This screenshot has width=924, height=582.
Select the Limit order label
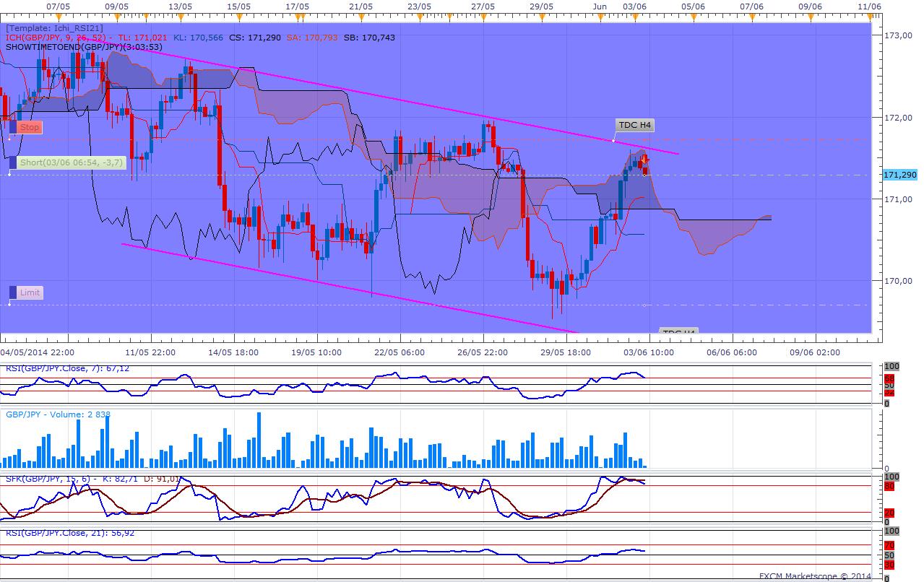click(x=30, y=292)
